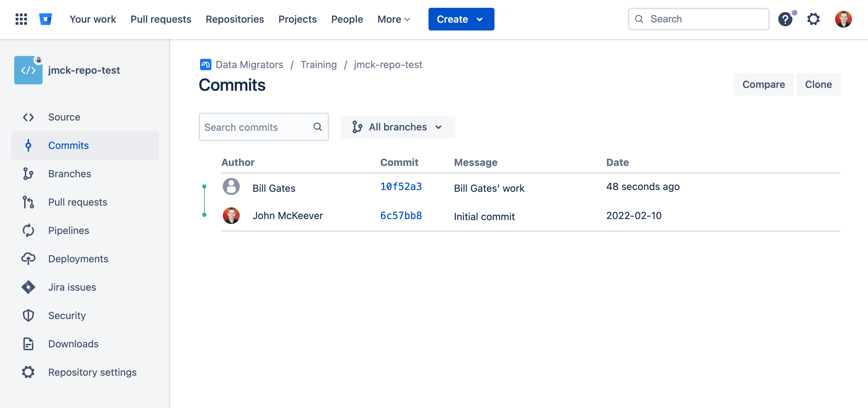Viewport: 868px width, 408px height.
Task: Expand the More menu
Action: [394, 19]
